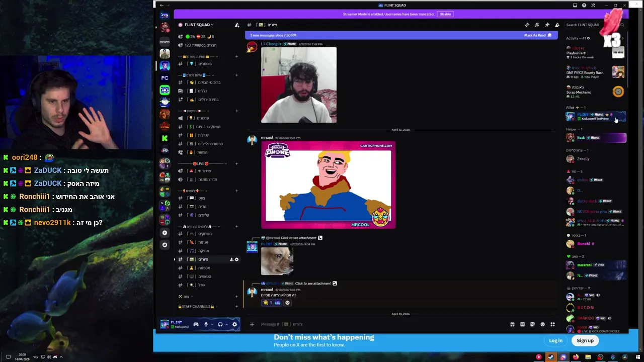Screen dimensions: 644x362
Task: Disable Streamer Mode via Disable button
Action: [x=445, y=14]
